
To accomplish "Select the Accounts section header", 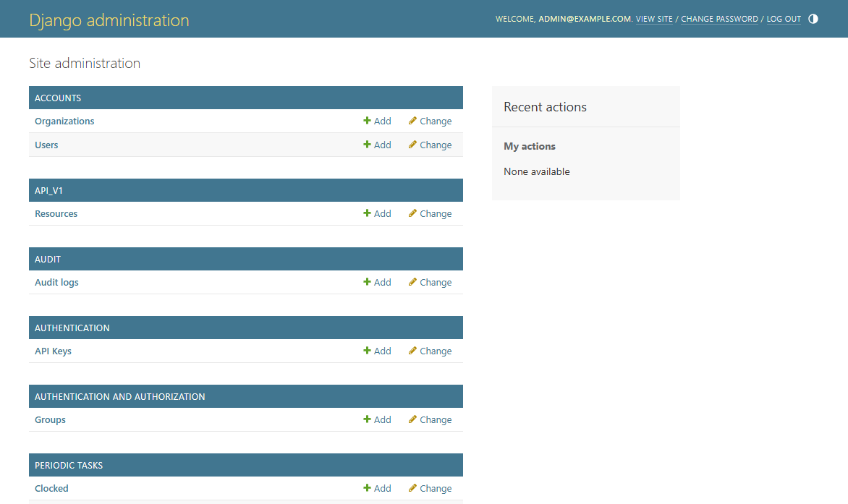I will [58, 98].
